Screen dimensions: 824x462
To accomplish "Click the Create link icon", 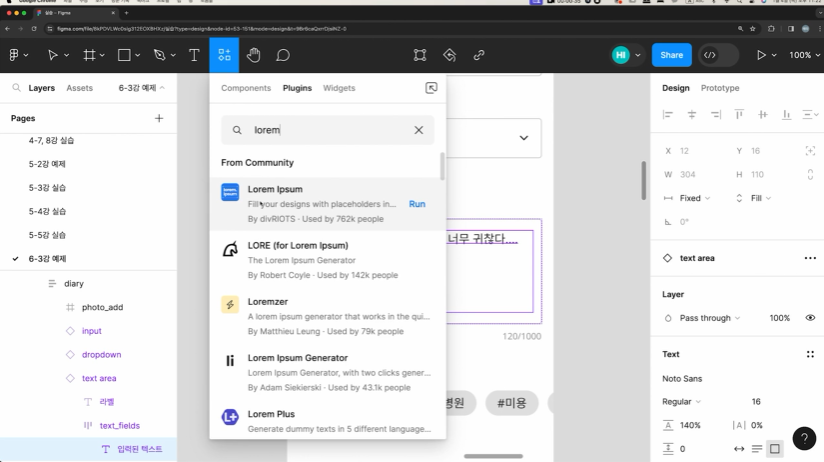I will tap(479, 55).
